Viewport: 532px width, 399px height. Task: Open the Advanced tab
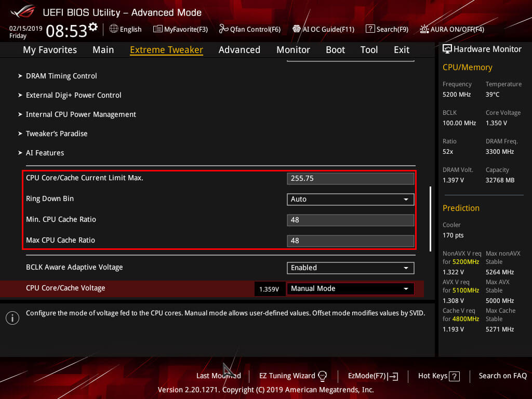(x=240, y=49)
